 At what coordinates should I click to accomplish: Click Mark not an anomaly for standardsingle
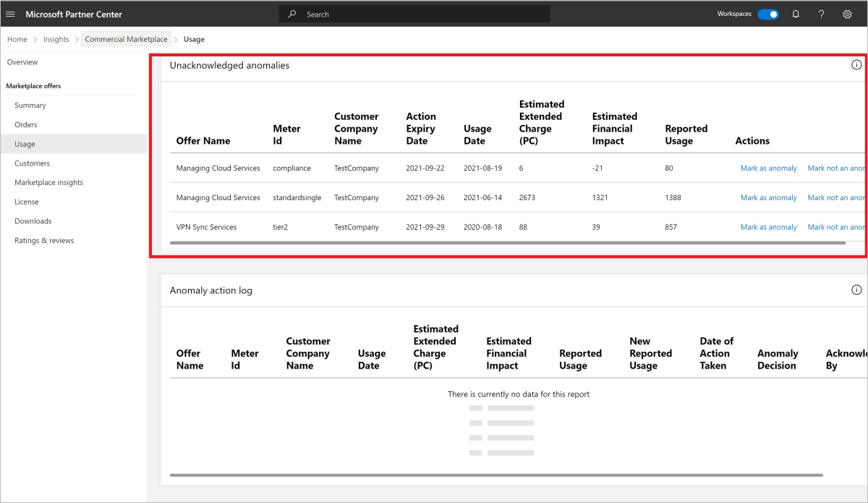click(836, 197)
